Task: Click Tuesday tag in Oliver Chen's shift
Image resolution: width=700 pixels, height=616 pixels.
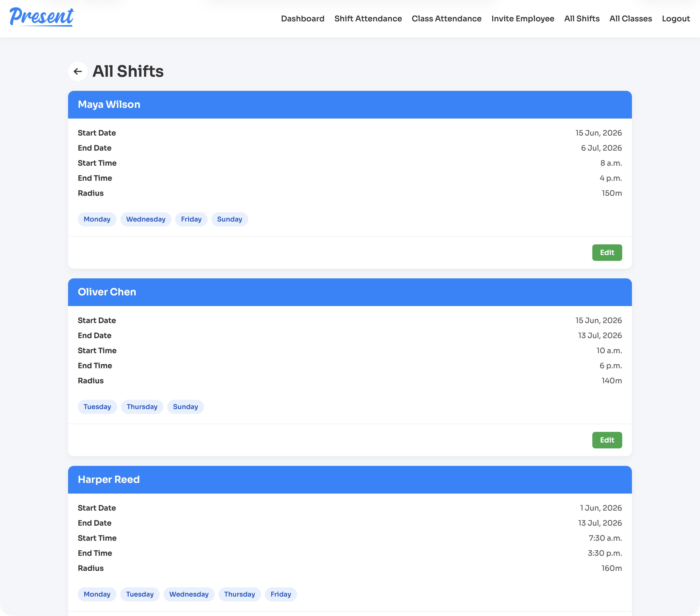Action: [97, 407]
